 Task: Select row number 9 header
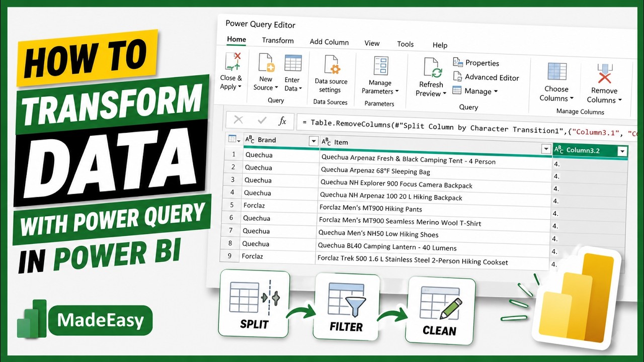click(x=230, y=256)
